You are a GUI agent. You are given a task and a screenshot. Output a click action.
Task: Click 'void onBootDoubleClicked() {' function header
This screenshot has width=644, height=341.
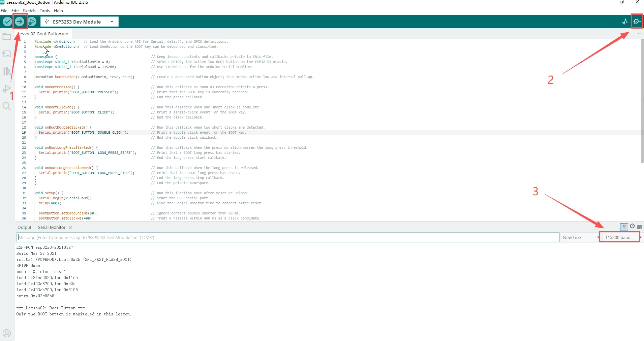(63, 128)
